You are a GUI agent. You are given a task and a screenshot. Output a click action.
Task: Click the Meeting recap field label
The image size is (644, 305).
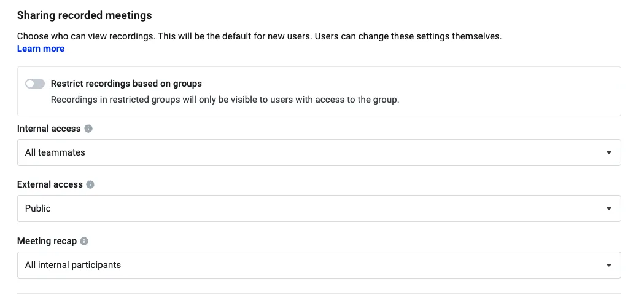click(47, 241)
